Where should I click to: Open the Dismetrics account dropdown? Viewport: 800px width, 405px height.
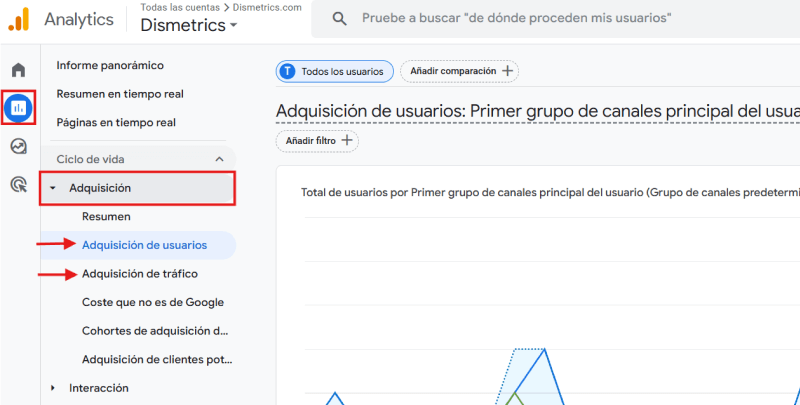[x=189, y=25]
